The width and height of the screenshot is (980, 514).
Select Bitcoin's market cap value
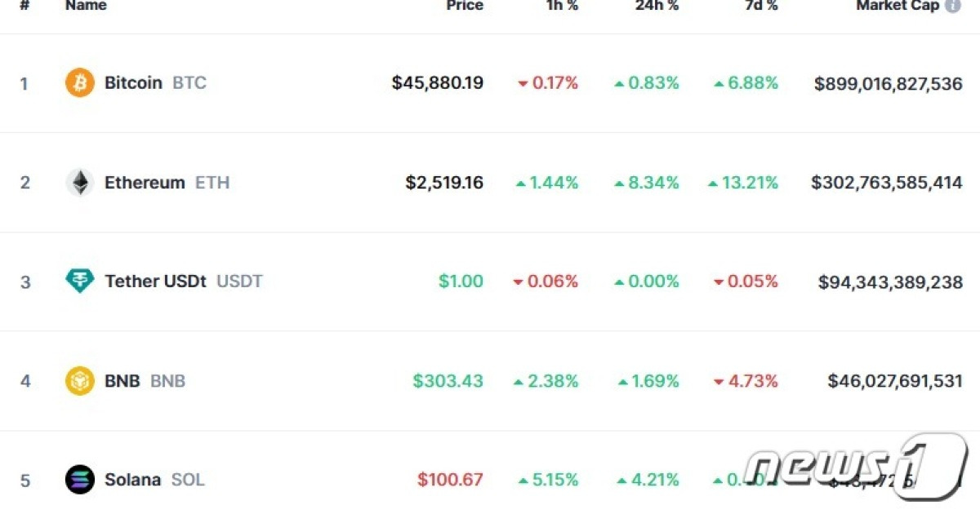point(887,82)
